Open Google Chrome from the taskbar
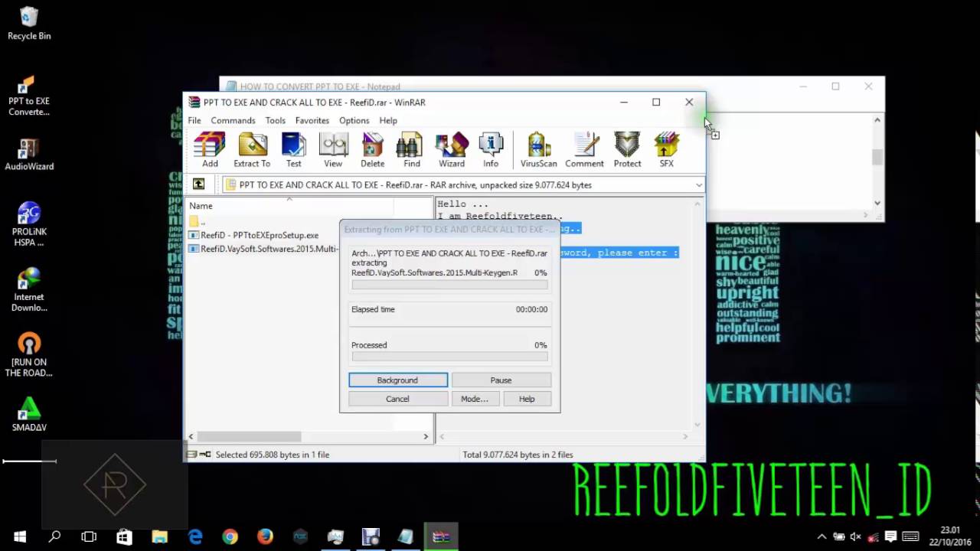 230,536
